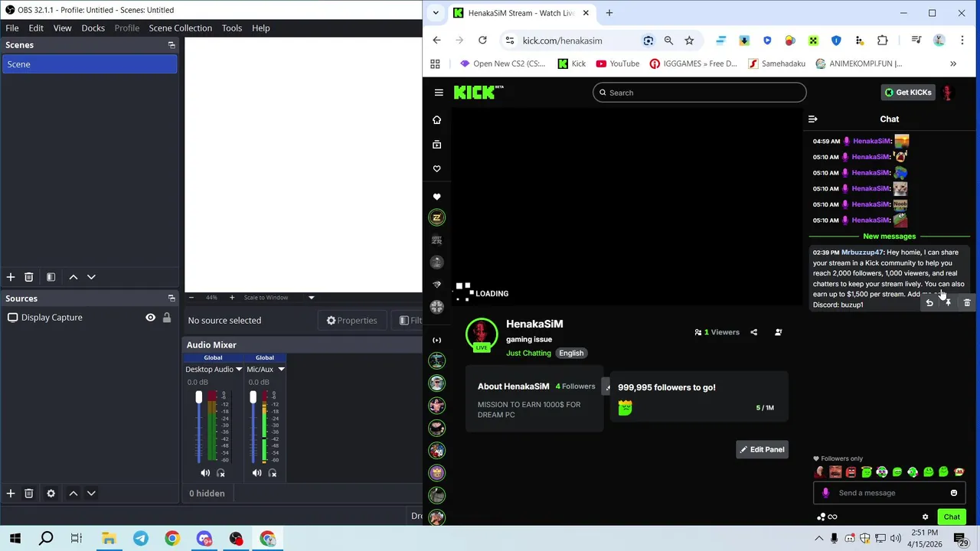
Task: Collapse the Kick chat panel
Action: tap(813, 119)
